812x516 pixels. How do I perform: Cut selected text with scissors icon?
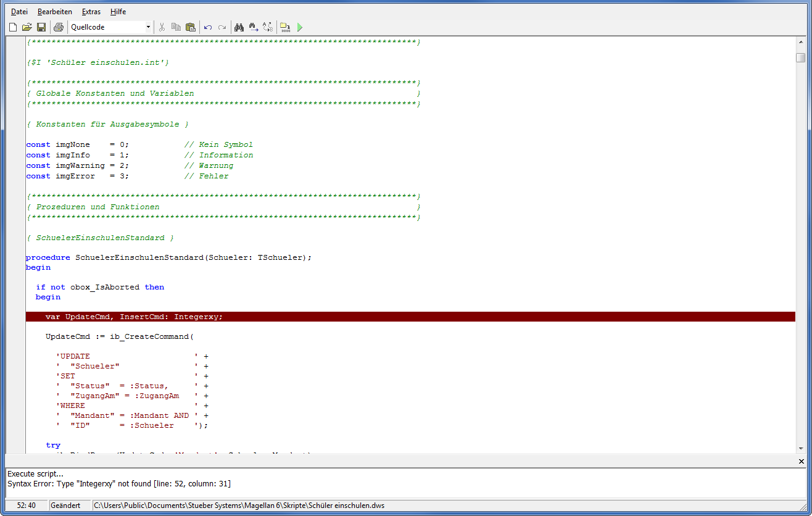162,27
